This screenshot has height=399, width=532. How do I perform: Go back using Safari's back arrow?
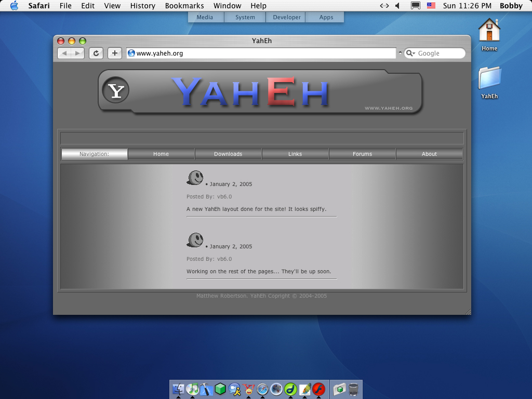[64, 54]
